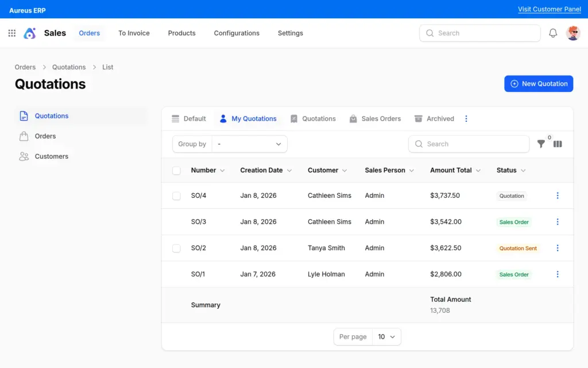Click the more tabs vertical dots icon
The image size is (588, 368).
[x=466, y=119]
